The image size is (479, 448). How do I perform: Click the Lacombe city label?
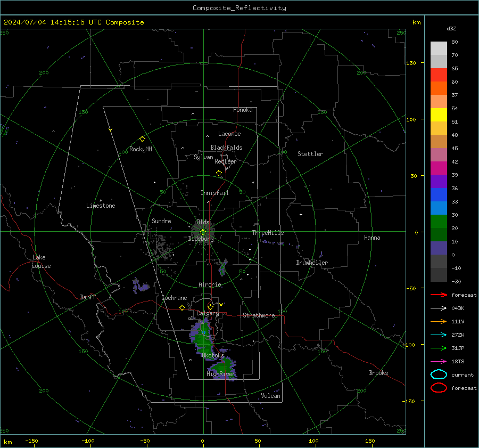click(229, 134)
